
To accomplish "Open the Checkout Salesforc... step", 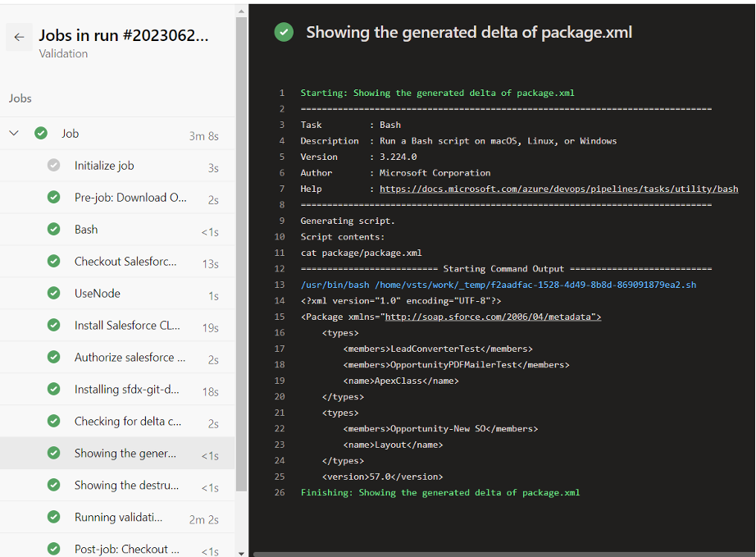I will coord(117,261).
